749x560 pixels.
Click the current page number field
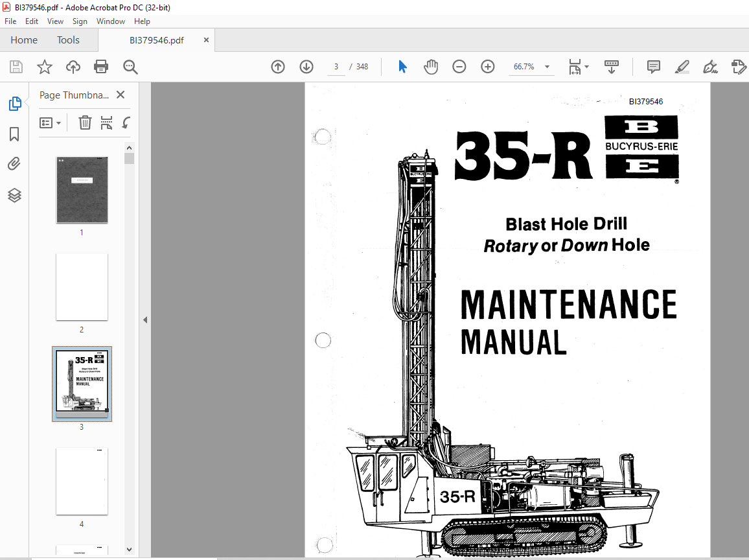[336, 67]
